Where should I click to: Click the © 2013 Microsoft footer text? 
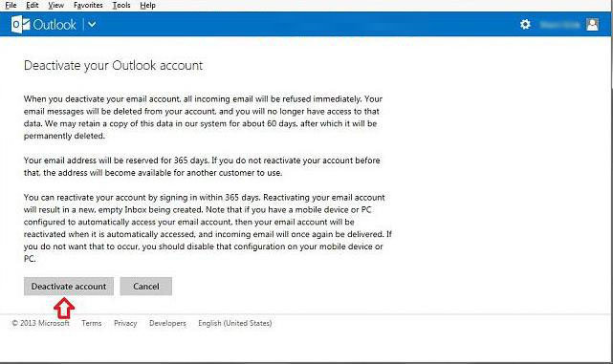(x=41, y=323)
